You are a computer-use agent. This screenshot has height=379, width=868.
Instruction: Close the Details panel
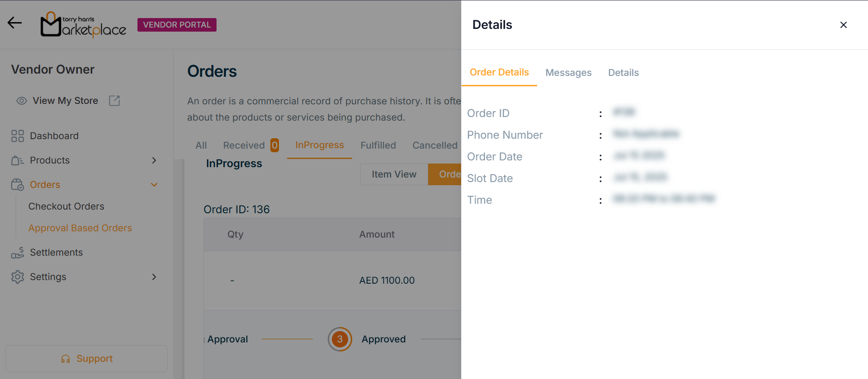pyautogui.click(x=843, y=25)
